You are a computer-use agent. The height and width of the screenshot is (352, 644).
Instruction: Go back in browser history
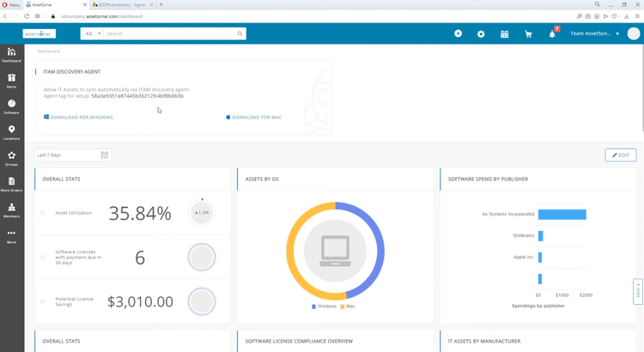click(5, 16)
